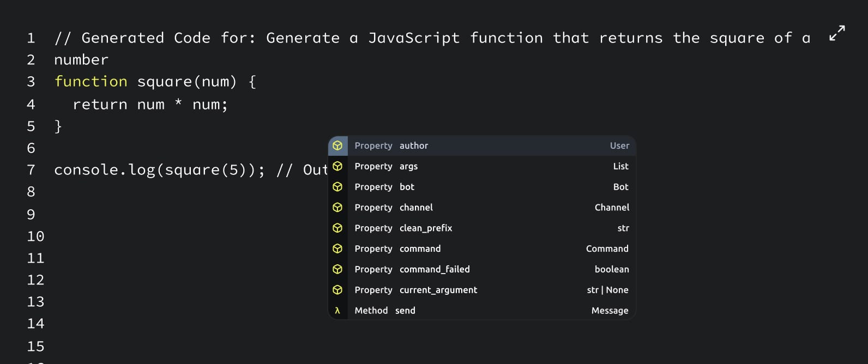This screenshot has width=868, height=364.
Task: Click 'console.log(square(5));' on line 7
Action: (x=159, y=170)
